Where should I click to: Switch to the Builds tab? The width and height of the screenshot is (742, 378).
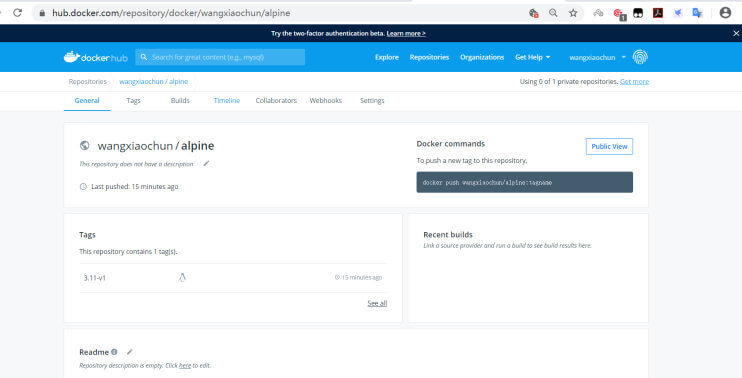click(x=180, y=101)
